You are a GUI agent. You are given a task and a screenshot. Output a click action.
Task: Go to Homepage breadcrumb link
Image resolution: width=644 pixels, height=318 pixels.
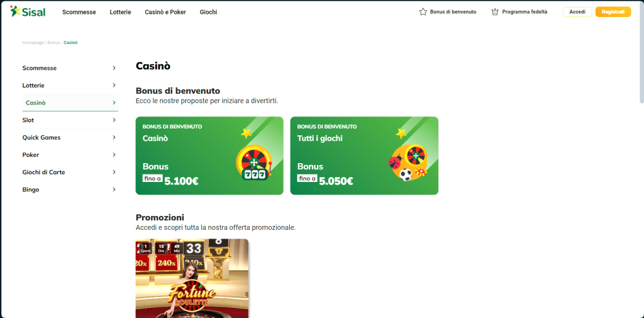[33, 43]
